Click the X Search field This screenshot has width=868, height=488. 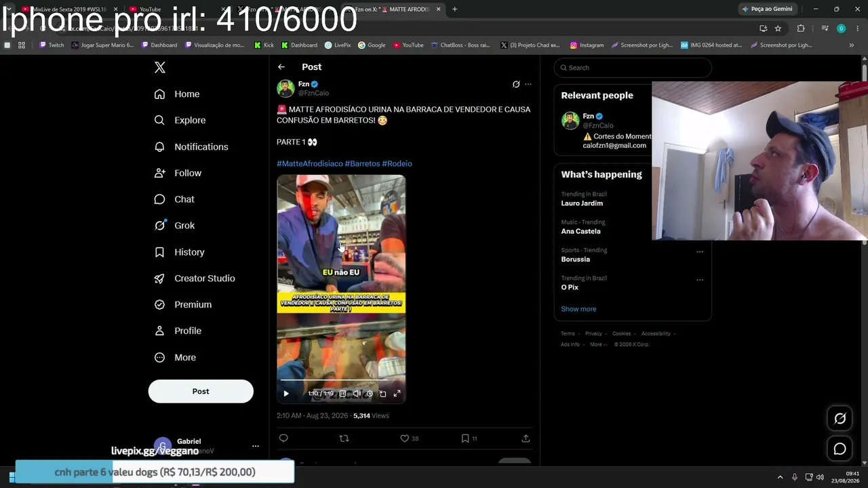633,68
